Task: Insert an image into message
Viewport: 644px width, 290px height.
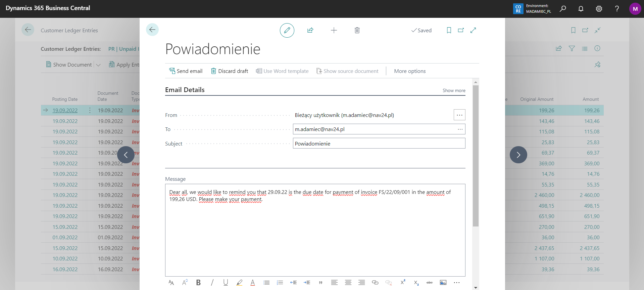Action: pos(443,283)
